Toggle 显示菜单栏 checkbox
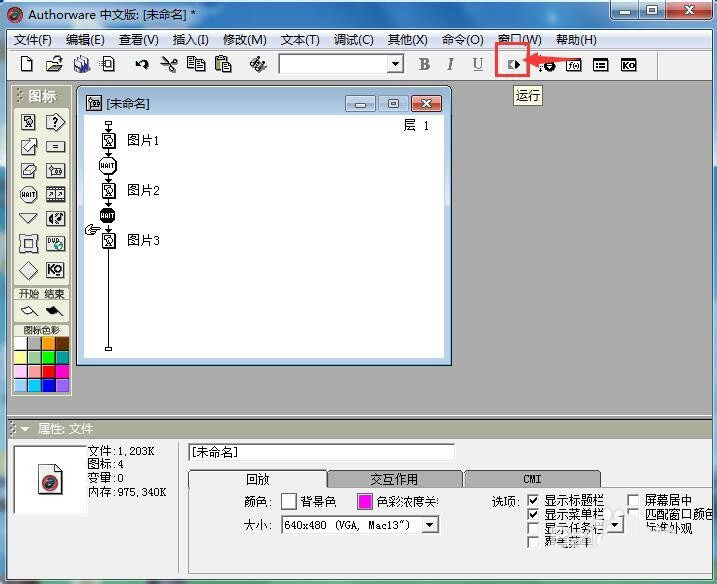The height and width of the screenshot is (584, 717). coord(533,514)
